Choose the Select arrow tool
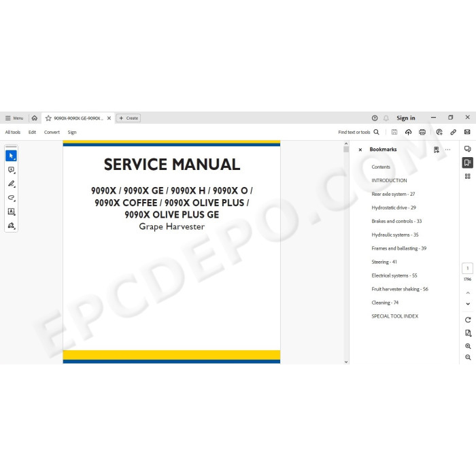The image size is (476, 476). pos(12,156)
